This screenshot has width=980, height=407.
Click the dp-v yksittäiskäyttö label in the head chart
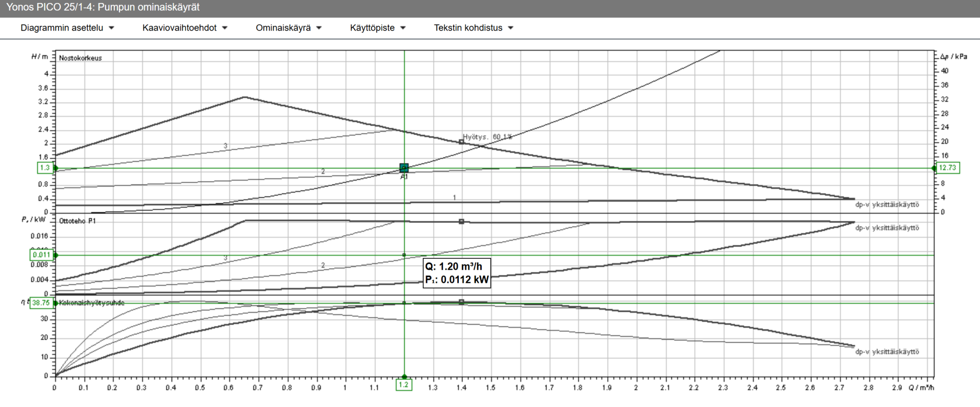point(887,204)
